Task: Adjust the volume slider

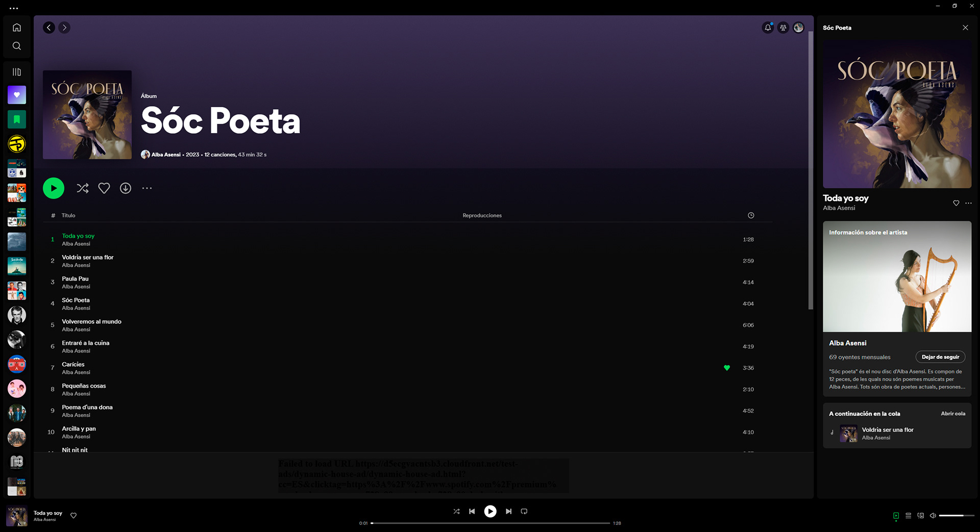Action: click(x=956, y=516)
